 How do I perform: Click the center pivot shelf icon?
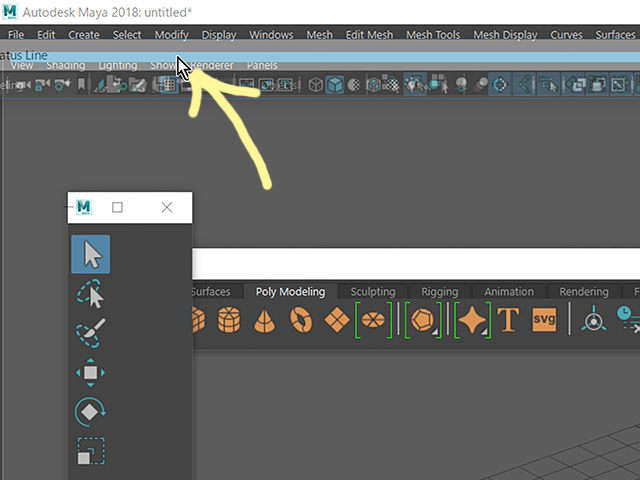point(593,319)
